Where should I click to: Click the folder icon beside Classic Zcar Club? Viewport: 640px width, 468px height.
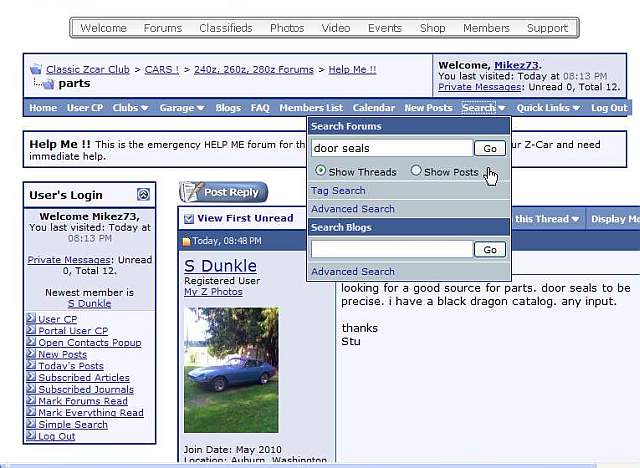click(36, 69)
